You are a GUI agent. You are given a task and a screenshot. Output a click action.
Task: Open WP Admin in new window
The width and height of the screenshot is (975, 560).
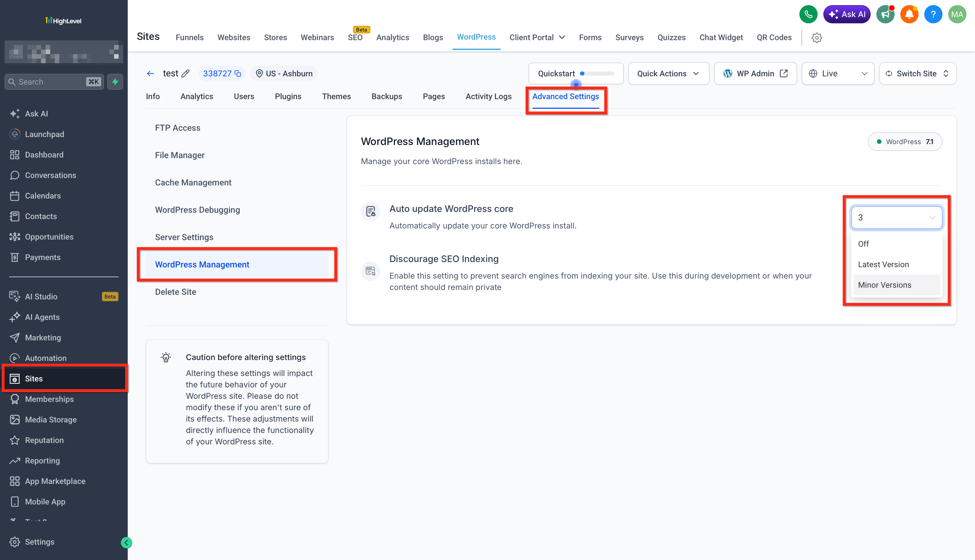755,73
